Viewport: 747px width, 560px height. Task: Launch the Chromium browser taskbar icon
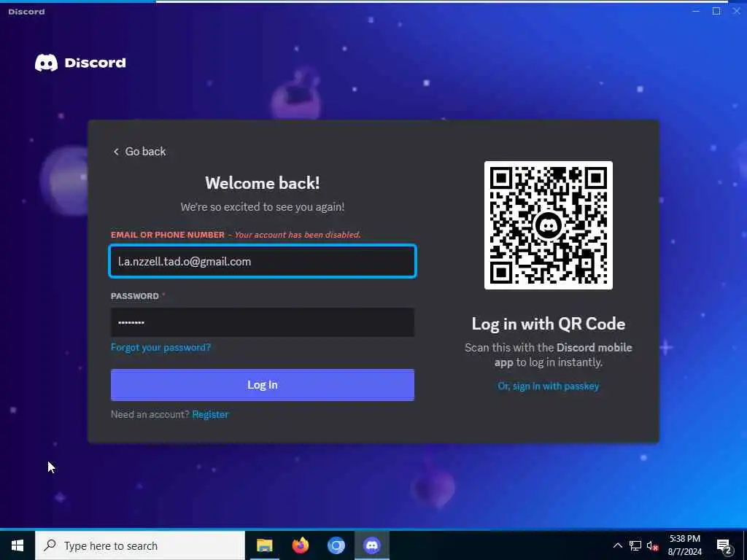click(336, 545)
